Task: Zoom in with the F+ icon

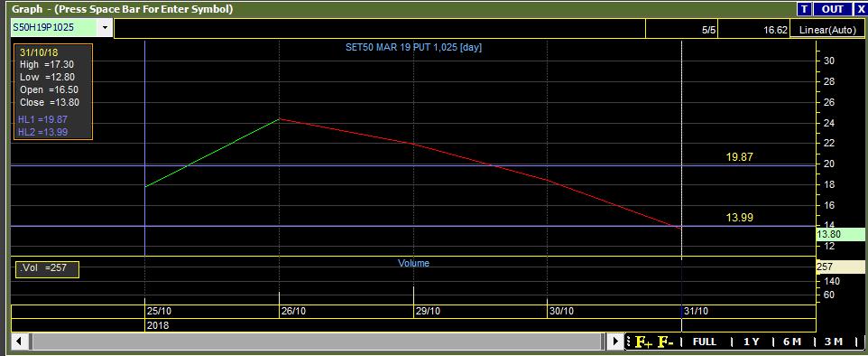Action: 644,342
